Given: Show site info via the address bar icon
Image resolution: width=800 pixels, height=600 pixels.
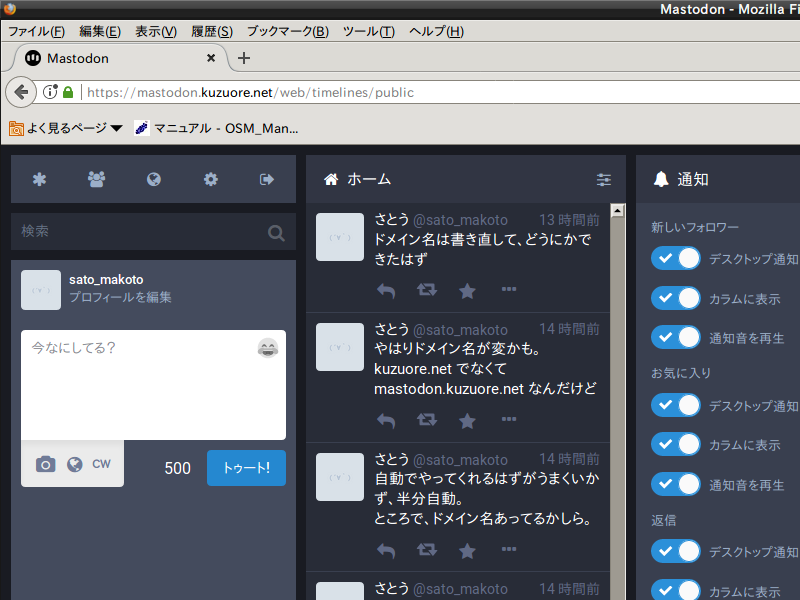Looking at the screenshot, I should pyautogui.click(x=49, y=92).
